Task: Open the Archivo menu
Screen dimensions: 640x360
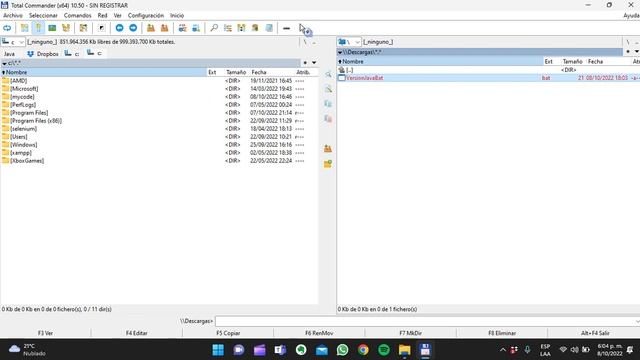Action: pos(13,16)
